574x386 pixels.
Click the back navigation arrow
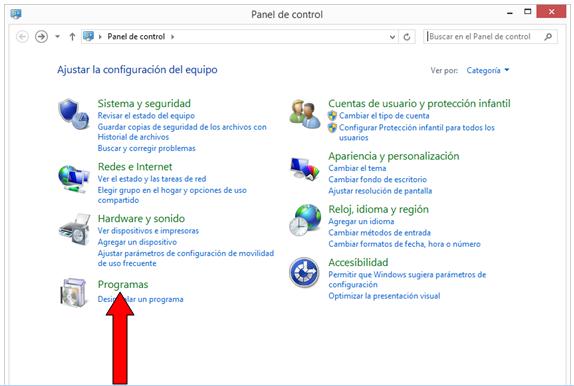[22, 37]
